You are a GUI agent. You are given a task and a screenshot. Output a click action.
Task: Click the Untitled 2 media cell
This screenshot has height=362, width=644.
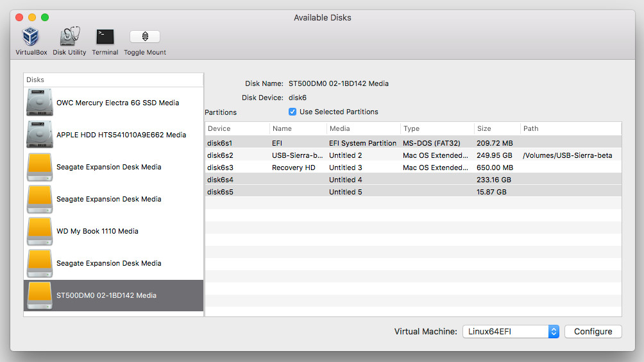(x=345, y=155)
